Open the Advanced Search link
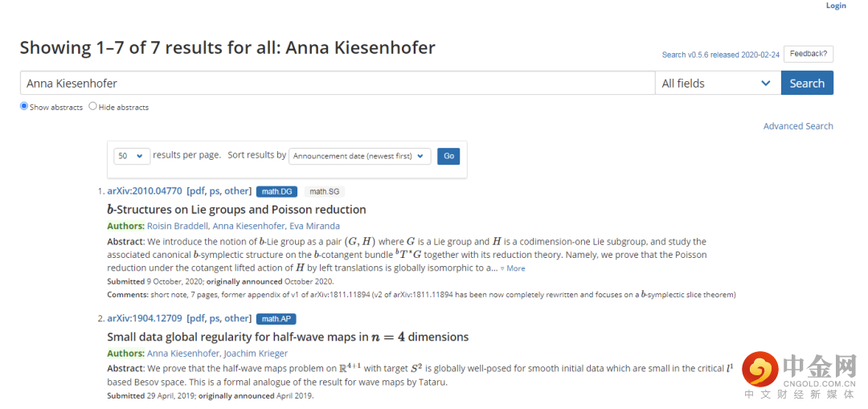Image resolution: width=868 pixels, height=409 pixels. pos(797,126)
